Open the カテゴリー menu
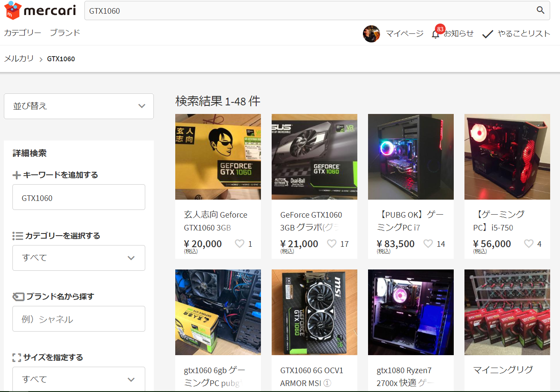 tap(22, 33)
